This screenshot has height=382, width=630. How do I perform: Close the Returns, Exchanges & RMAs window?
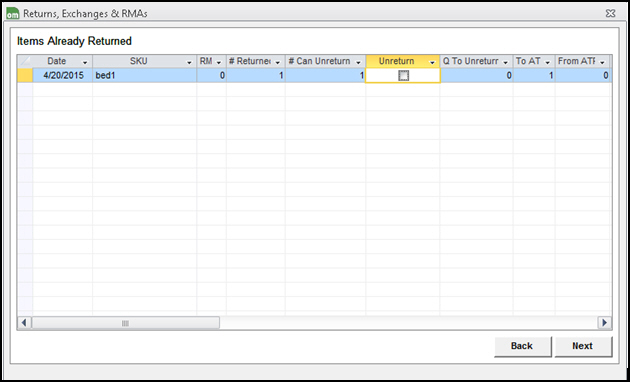tap(610, 14)
